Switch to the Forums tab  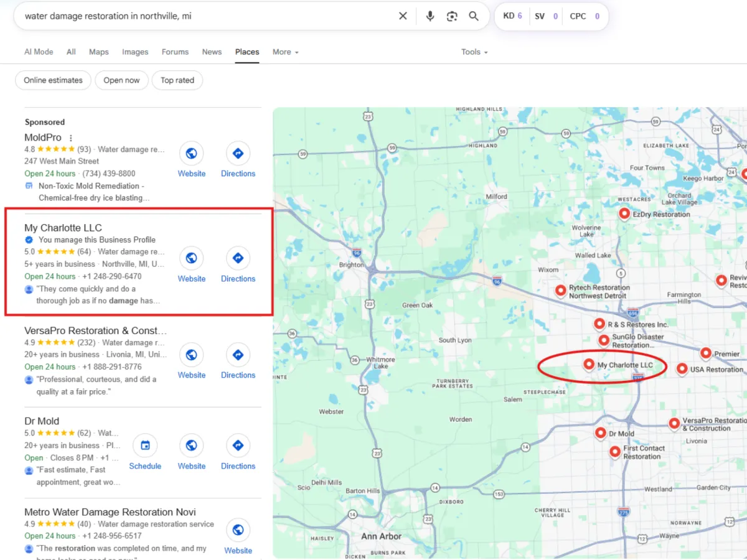click(x=175, y=52)
